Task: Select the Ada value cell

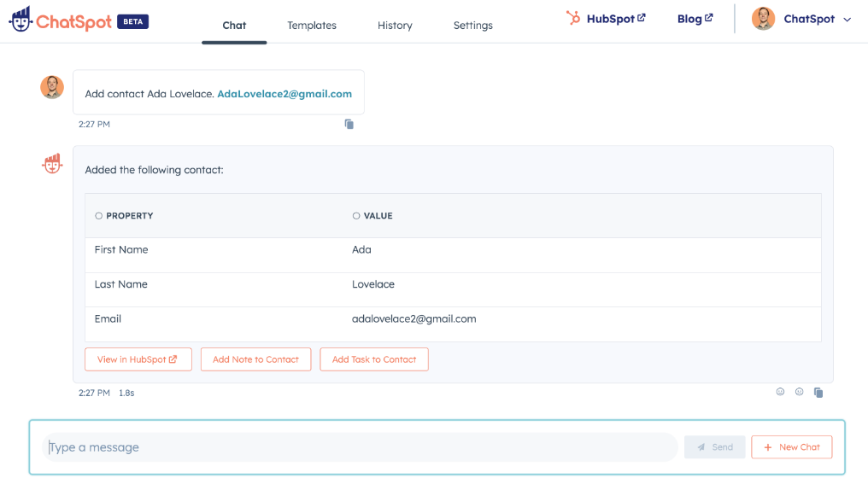Action: (361, 249)
